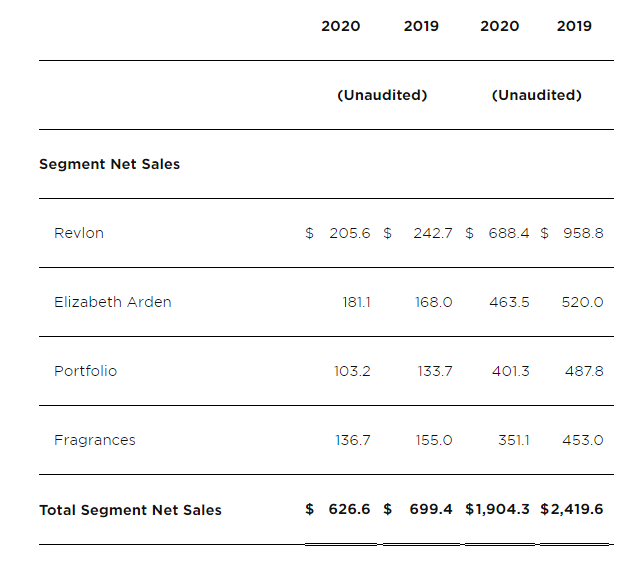Click the Fragrances row label
Image resolution: width=632 pixels, height=566 pixels.
tap(95, 440)
